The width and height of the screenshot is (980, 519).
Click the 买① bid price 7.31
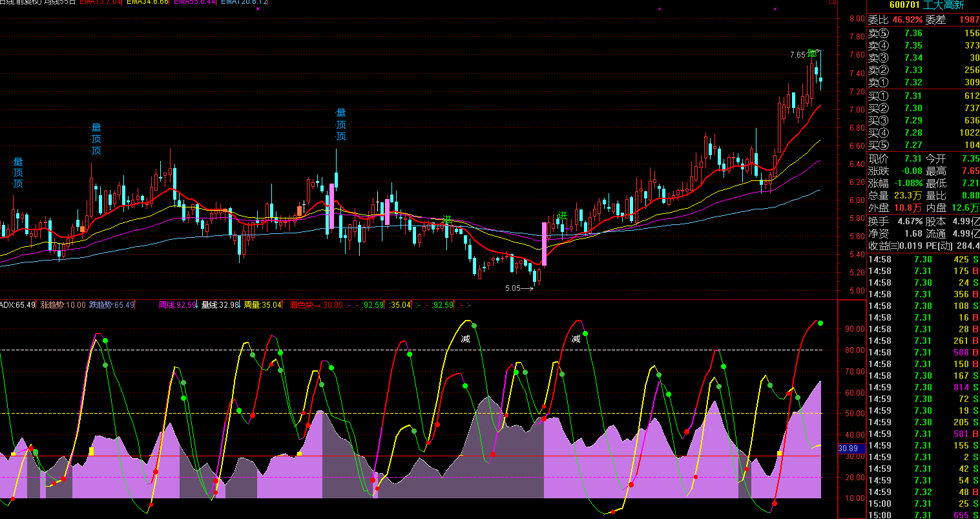coord(913,96)
